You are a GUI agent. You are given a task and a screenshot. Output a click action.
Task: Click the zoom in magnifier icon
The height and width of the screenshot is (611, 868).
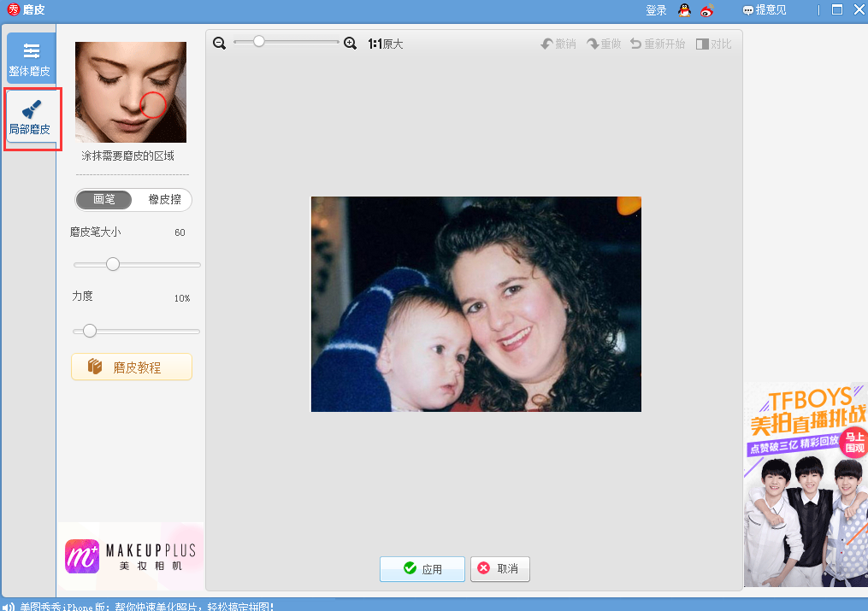click(350, 44)
